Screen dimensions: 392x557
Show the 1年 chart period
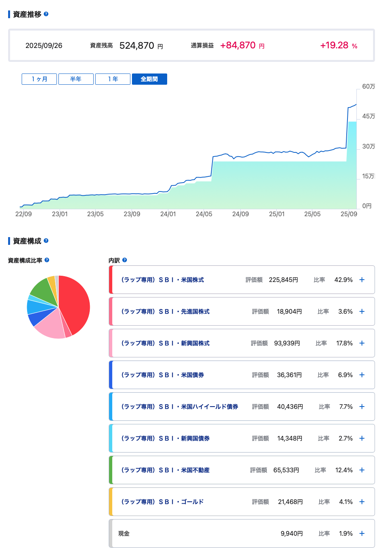(x=113, y=79)
